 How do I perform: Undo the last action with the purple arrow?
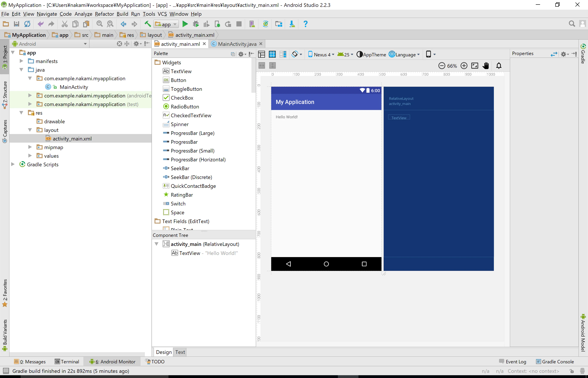click(x=40, y=24)
